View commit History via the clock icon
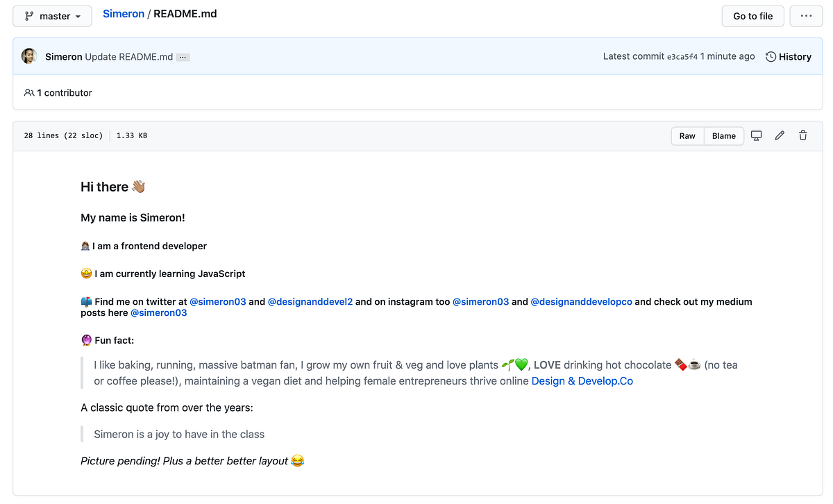This screenshot has width=833, height=504. 771,56
